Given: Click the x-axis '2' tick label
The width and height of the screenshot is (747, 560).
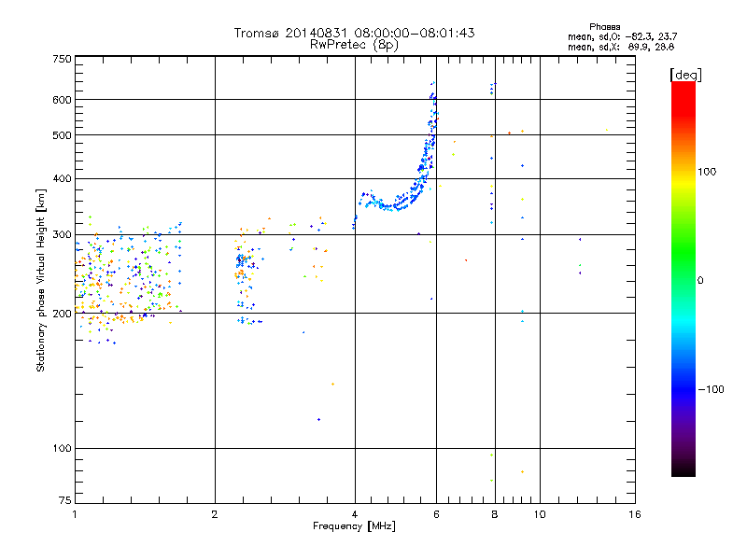Looking at the screenshot, I should pyautogui.click(x=215, y=514).
